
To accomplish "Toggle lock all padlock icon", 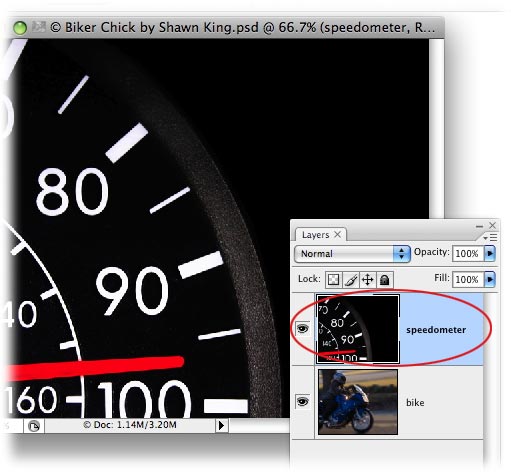I will click(385, 279).
